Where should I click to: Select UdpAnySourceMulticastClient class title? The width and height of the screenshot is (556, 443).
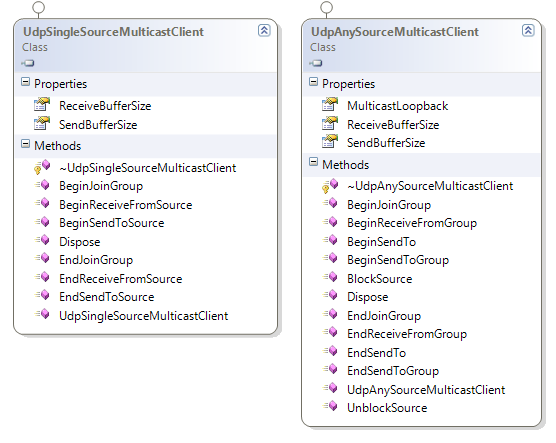click(x=395, y=32)
